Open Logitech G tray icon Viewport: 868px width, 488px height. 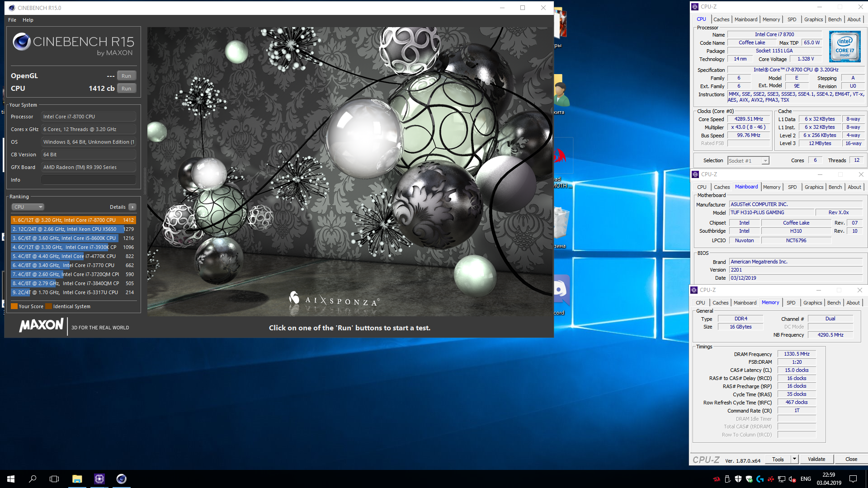pyautogui.click(x=760, y=479)
